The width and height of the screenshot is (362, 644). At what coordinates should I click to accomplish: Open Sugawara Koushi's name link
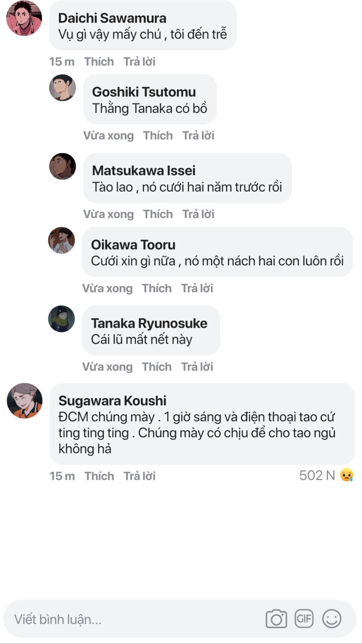click(112, 400)
